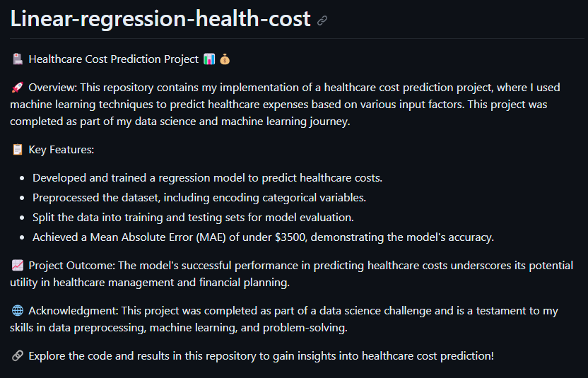Click the rocket emoji before Overview
Viewport: 588px width, 378px height.
(x=18, y=88)
